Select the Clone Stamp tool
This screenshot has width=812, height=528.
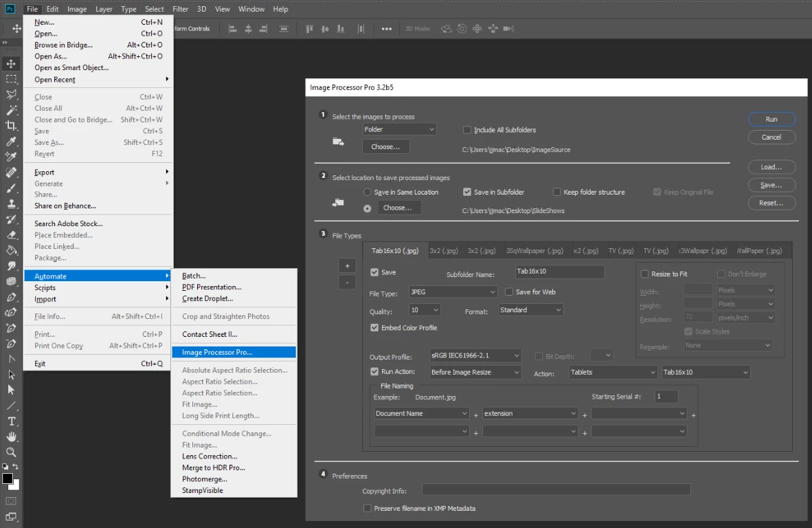11,203
